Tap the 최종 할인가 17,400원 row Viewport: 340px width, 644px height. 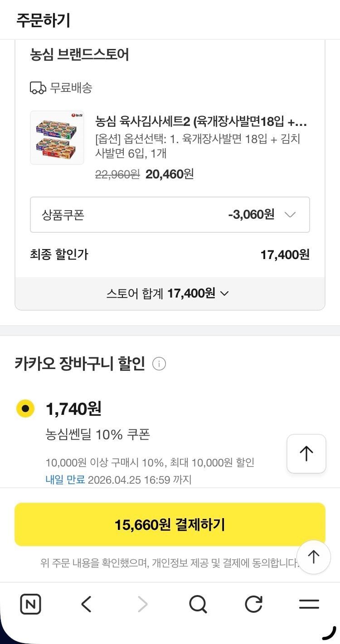(x=170, y=255)
